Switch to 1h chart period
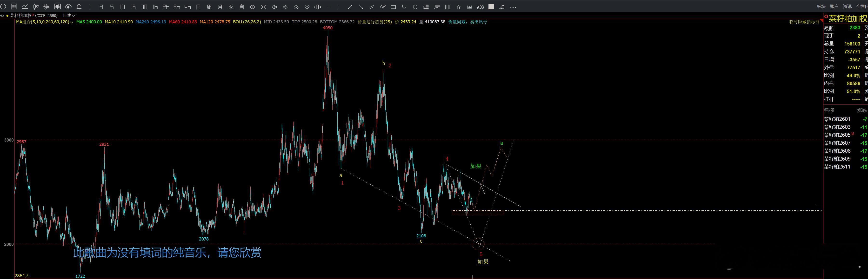Viewport: 868px width, 279px height. tap(155, 7)
